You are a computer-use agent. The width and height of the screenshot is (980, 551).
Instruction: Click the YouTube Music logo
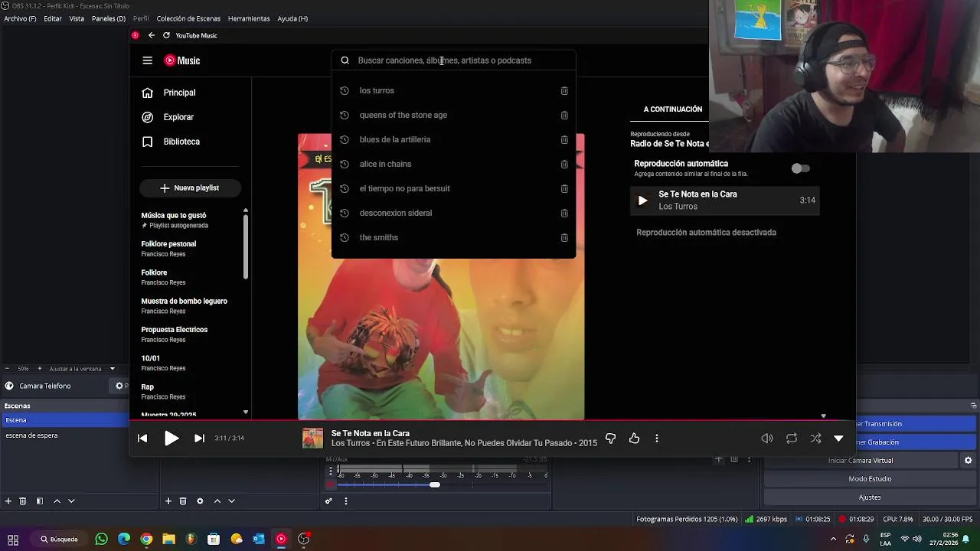click(x=182, y=60)
